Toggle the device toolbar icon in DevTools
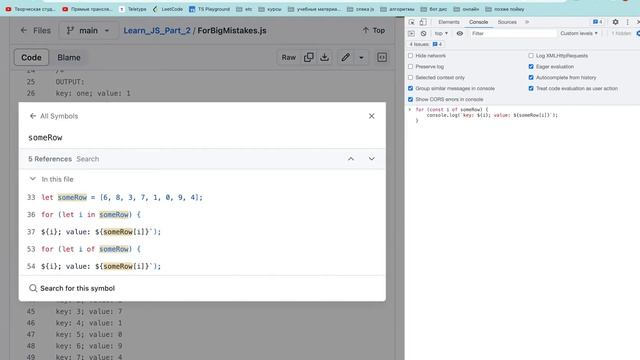The width and height of the screenshot is (640, 360). pyautogui.click(x=423, y=22)
